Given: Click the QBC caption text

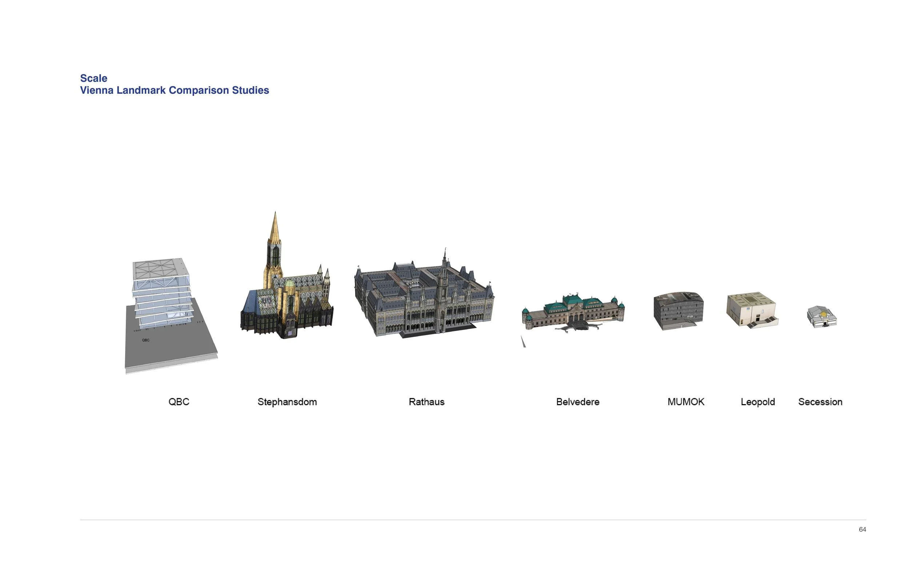Looking at the screenshot, I should (179, 402).
